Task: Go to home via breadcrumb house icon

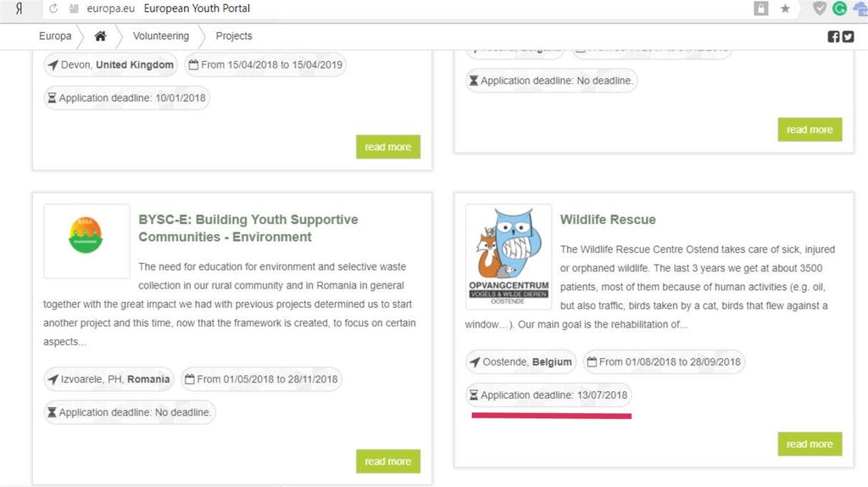Action: click(x=100, y=36)
